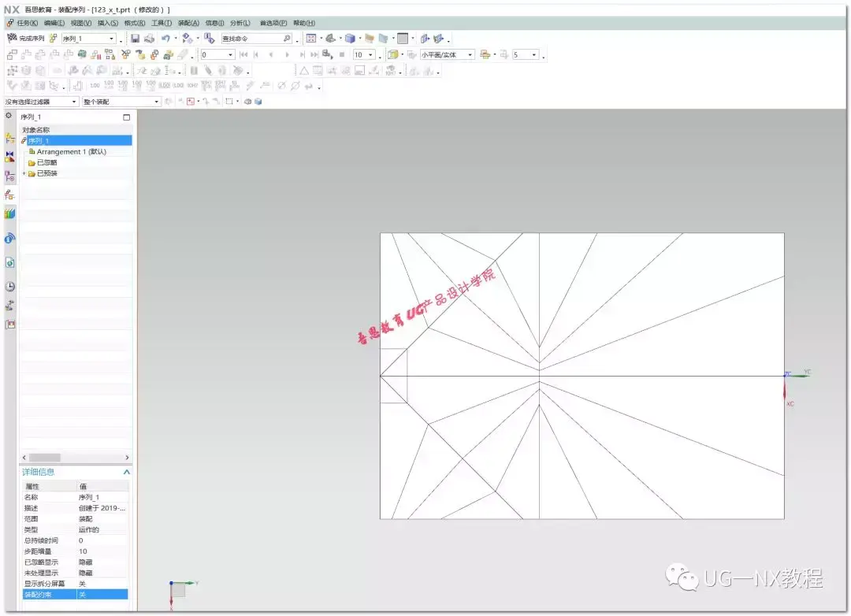
Task: Open the 分析(L) menu
Action: click(x=240, y=23)
